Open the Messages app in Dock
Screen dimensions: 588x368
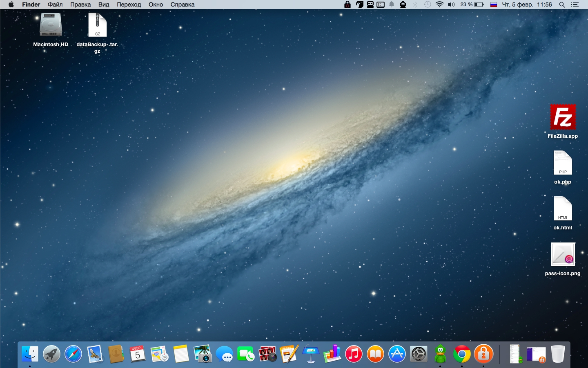(224, 354)
